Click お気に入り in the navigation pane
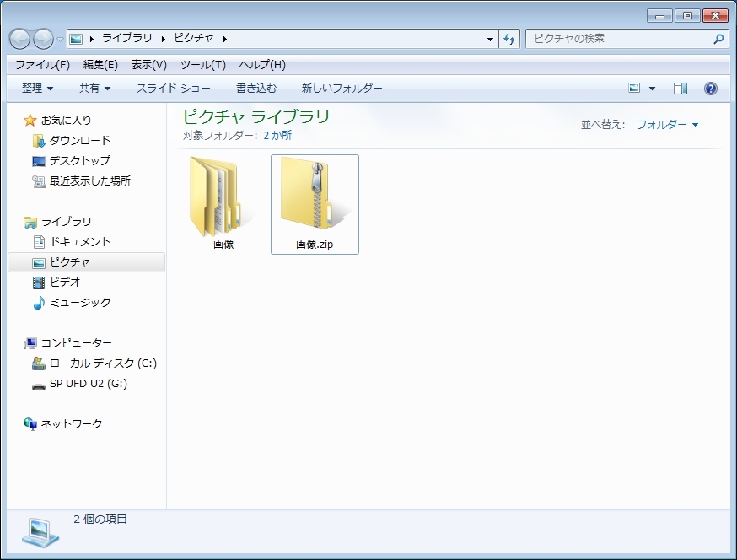The image size is (737, 560). click(x=67, y=120)
